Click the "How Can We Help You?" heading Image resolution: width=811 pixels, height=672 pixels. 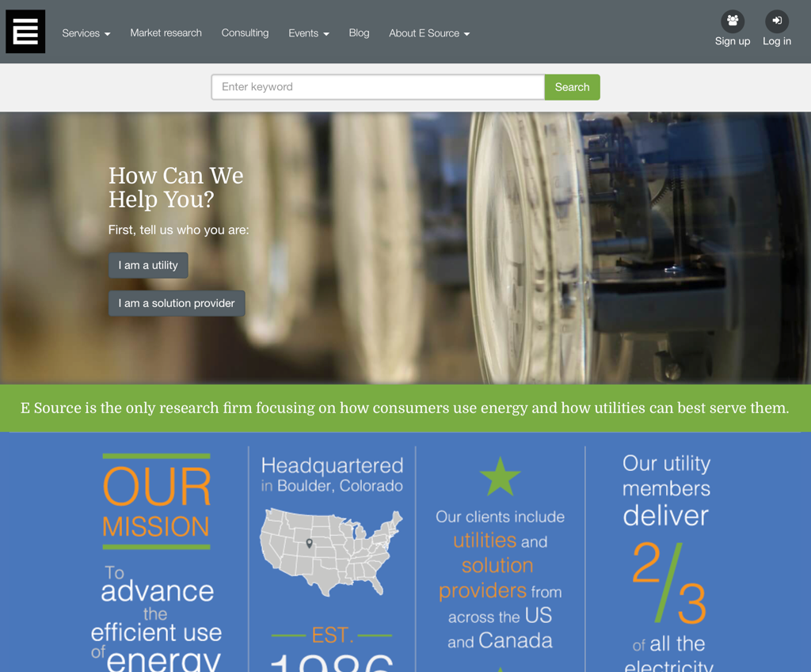coord(176,187)
